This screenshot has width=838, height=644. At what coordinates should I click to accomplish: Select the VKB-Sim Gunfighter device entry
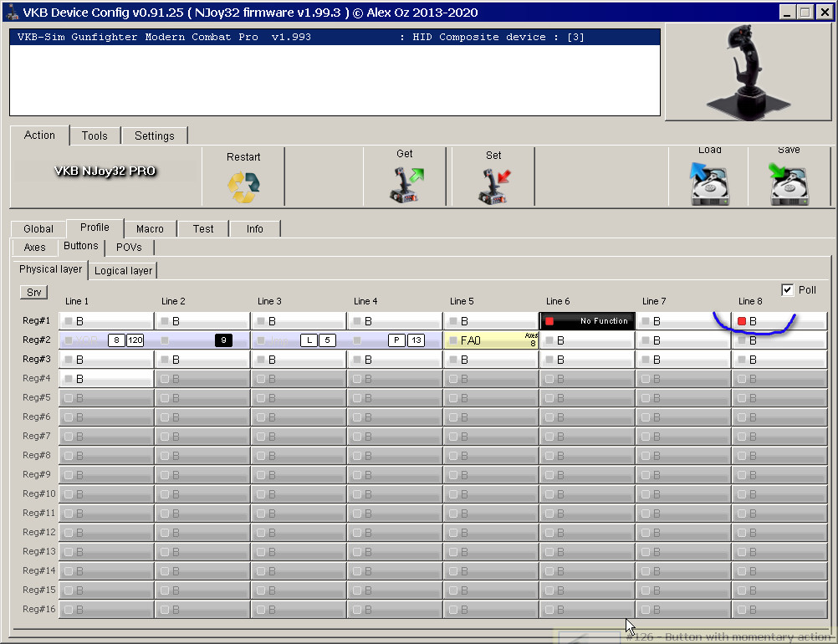335,37
